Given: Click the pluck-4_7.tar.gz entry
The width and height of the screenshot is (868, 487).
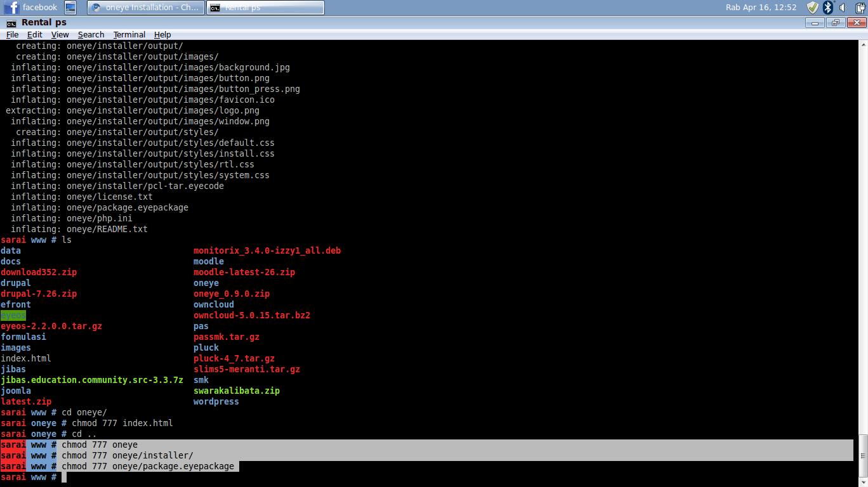Looking at the screenshot, I should point(234,358).
